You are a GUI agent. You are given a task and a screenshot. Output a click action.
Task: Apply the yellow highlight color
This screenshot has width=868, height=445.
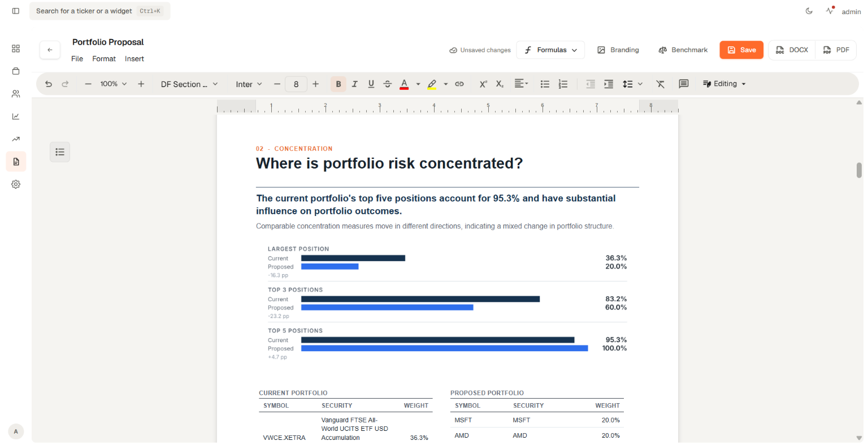432,84
